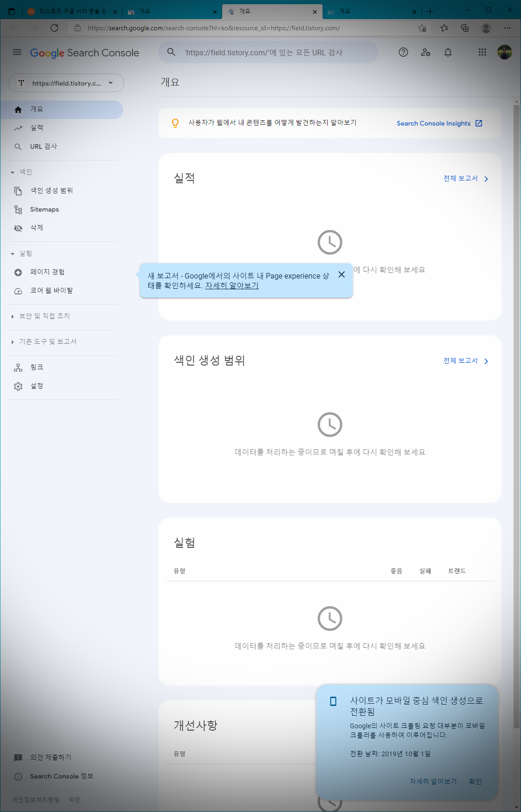Switch to the second browser tab 개요
521x812 pixels.
point(172,12)
